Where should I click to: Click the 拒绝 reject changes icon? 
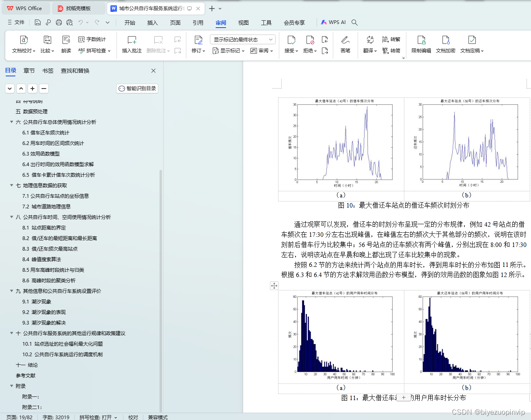coord(310,40)
